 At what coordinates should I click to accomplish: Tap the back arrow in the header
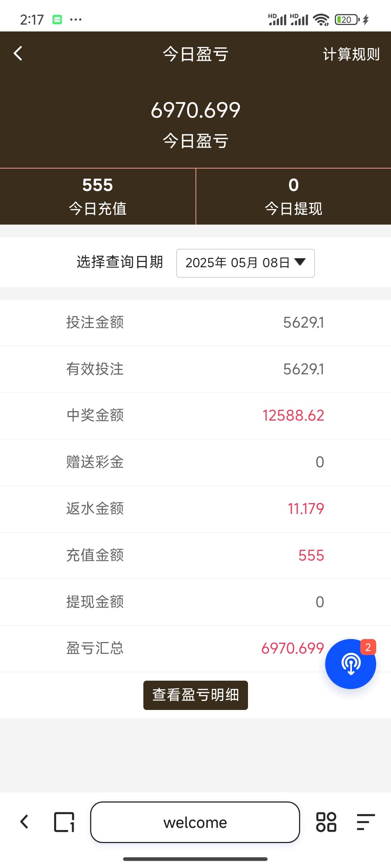click(x=18, y=54)
